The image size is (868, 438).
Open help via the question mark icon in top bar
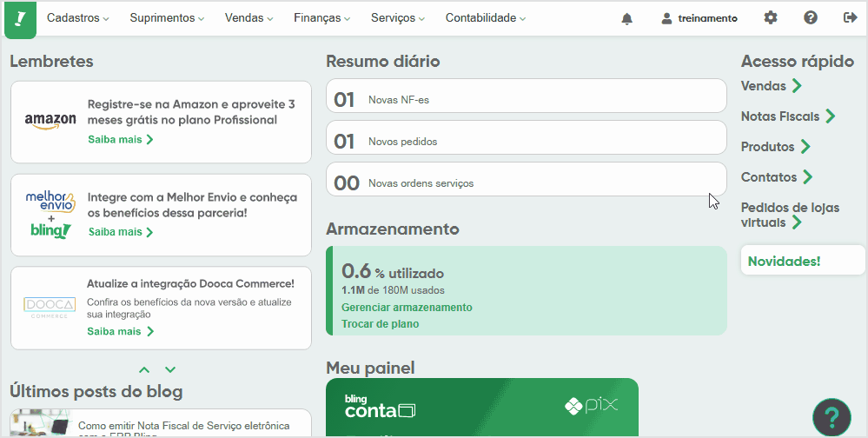(811, 17)
